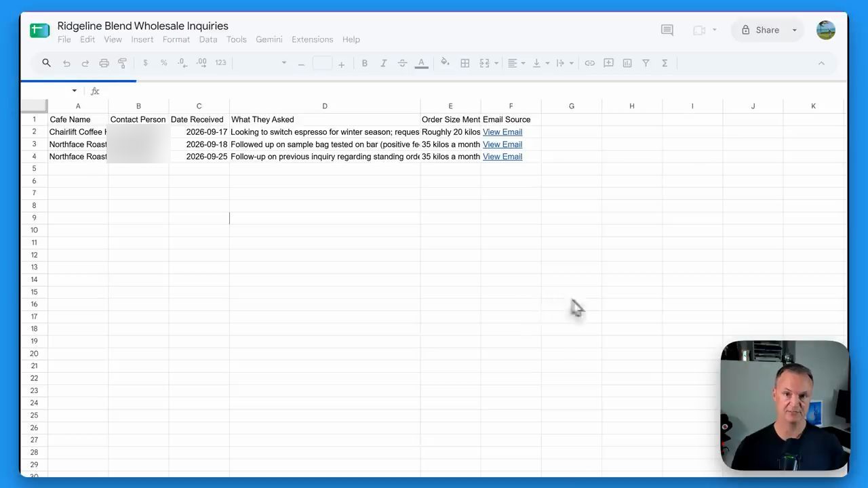
Task: Click the redo arrow icon
Action: click(x=85, y=63)
